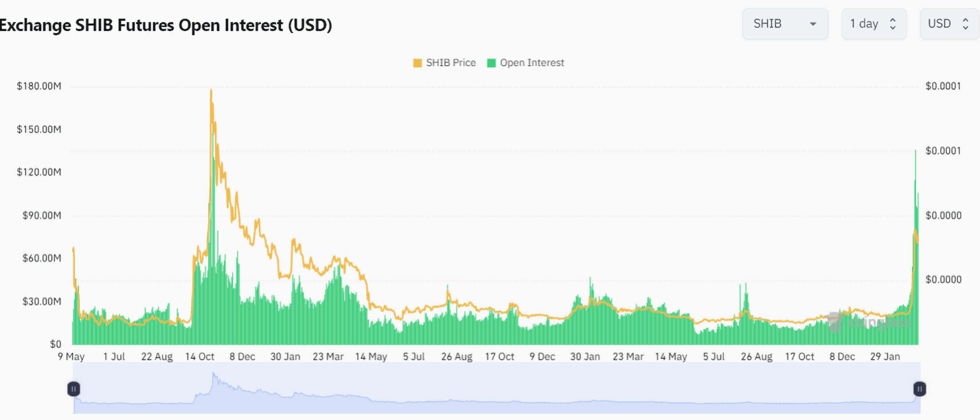Click the $180.00M y-axis label

[39, 86]
